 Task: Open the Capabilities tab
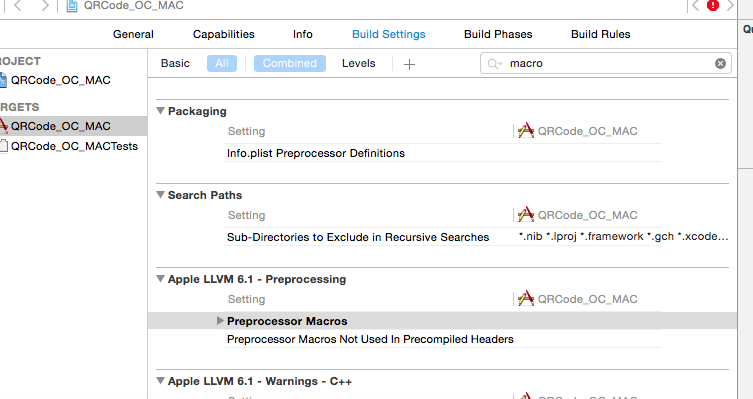point(224,34)
